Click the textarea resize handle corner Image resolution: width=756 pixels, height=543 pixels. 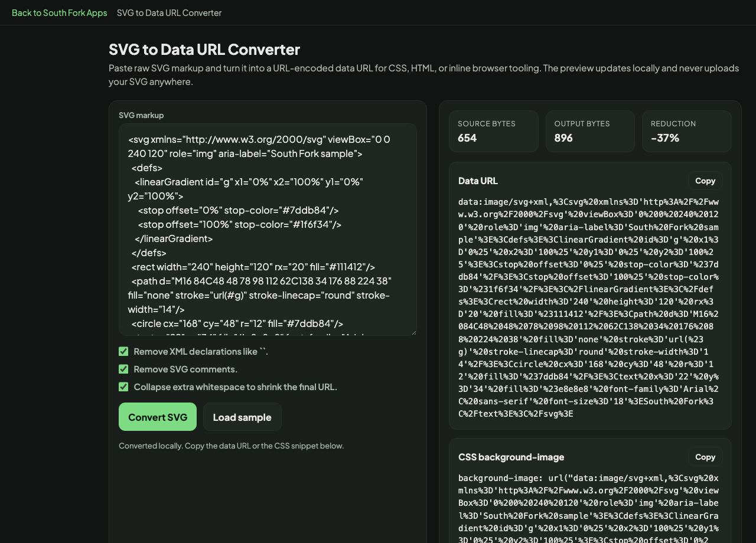[x=413, y=332]
